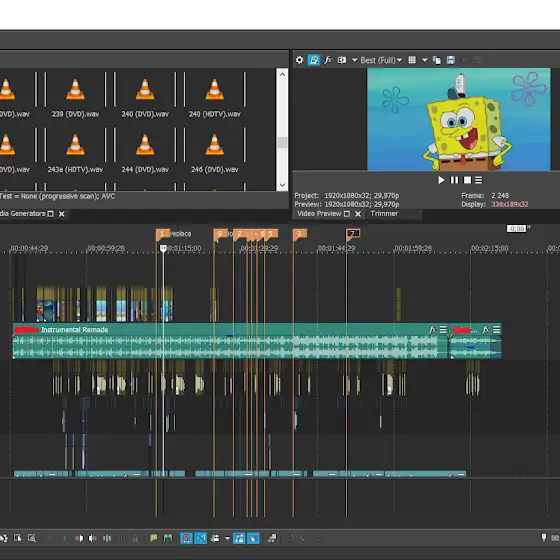Click trim end toolbar icon
560x560 pixels.
click(x=92, y=538)
